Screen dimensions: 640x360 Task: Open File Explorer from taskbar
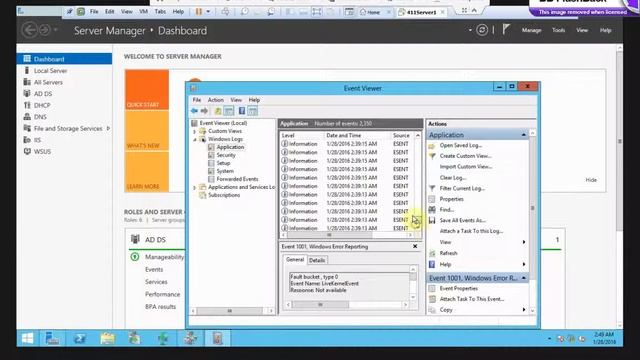(107, 338)
